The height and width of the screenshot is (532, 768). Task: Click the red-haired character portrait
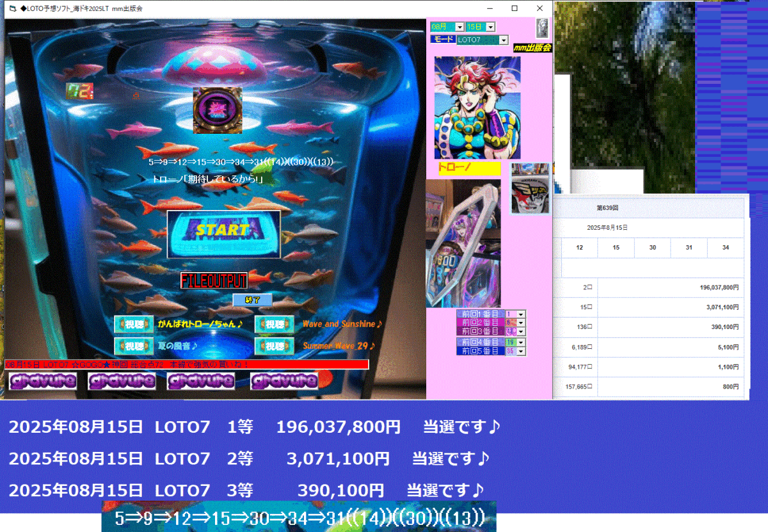(x=477, y=108)
